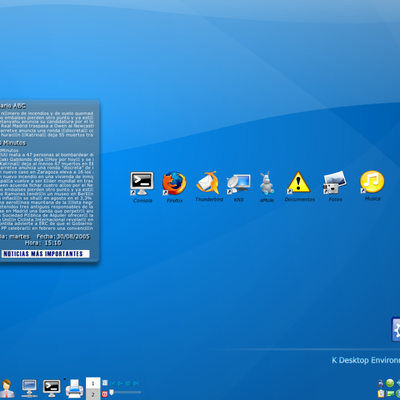This screenshot has height=400, width=400.
Task: Click the KDE gear logo
Action: 396,330
